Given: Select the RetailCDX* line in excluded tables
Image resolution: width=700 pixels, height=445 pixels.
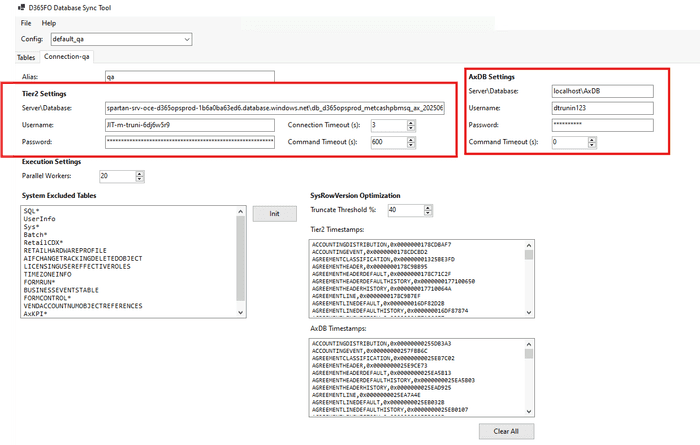Looking at the screenshot, I should (43, 242).
